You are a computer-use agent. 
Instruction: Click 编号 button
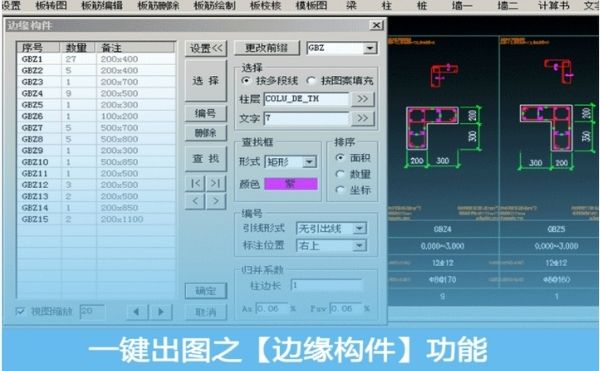pos(206,114)
